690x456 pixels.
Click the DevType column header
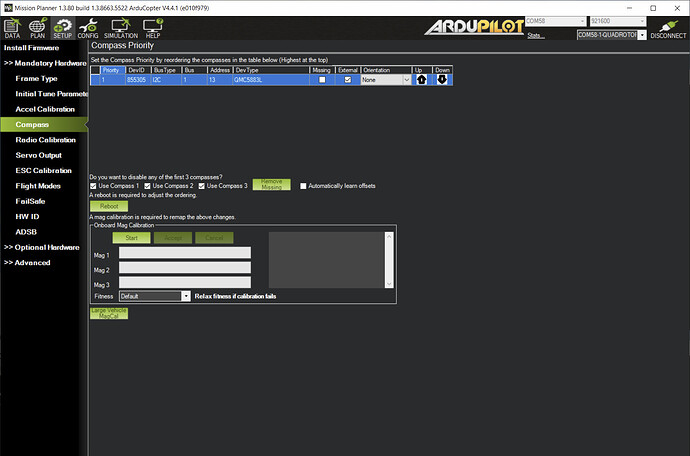tap(271, 70)
